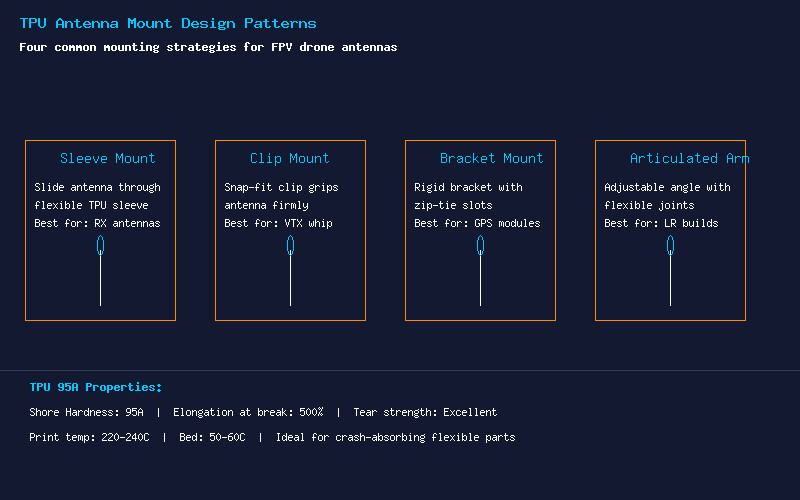800x500 pixels.
Task: Click the 'TPU 95A Properties:' heading
Action: click(95, 387)
